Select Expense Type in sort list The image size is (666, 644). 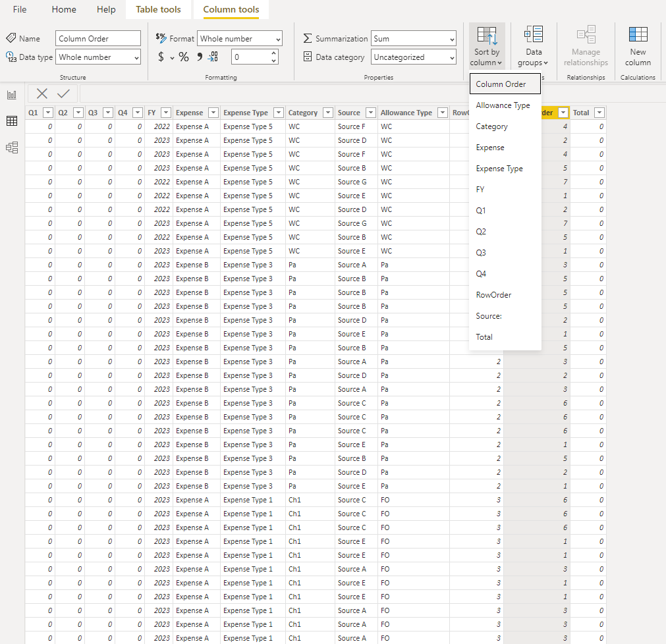[505, 169]
